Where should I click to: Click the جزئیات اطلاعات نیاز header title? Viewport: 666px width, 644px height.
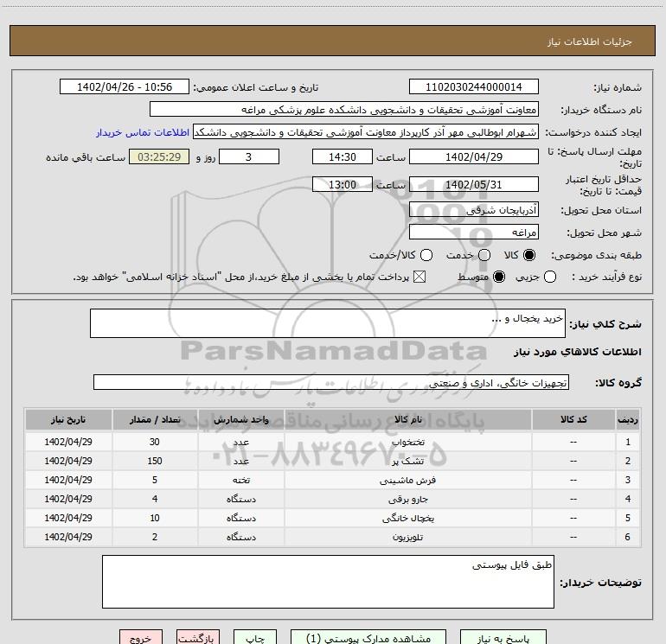pos(589,41)
